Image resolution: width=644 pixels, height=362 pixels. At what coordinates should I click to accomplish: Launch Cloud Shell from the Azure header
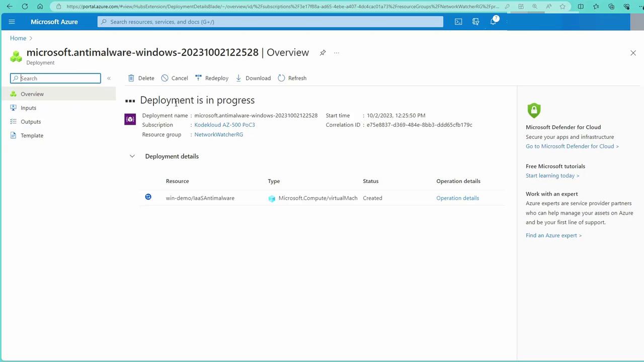pos(458,22)
